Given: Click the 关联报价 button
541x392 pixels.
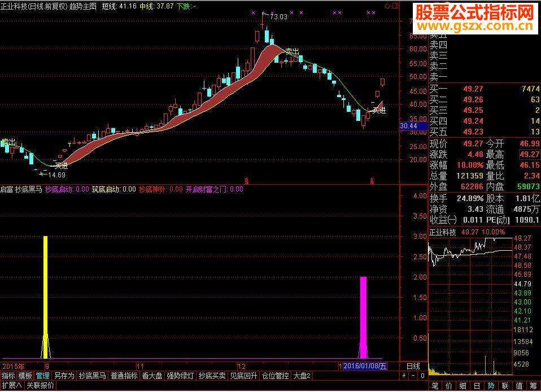Looking at the screenshot, I should click(40, 385).
